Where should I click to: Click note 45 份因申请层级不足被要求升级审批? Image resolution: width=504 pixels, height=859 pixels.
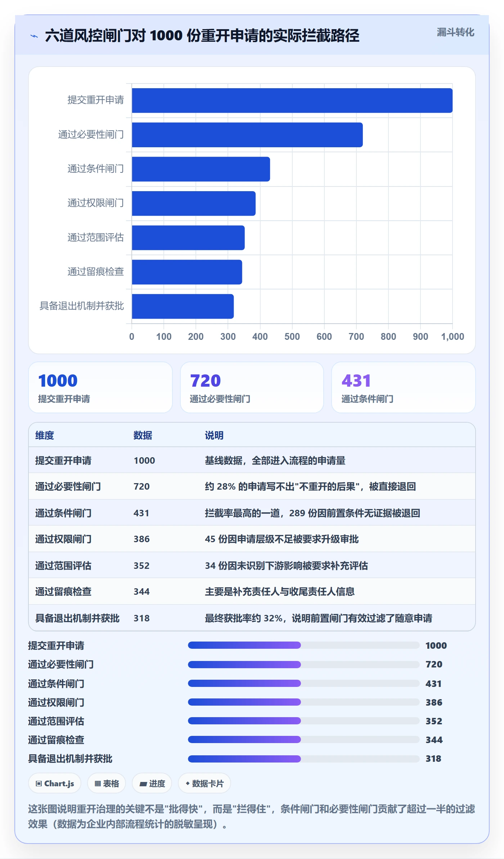pos(282,539)
